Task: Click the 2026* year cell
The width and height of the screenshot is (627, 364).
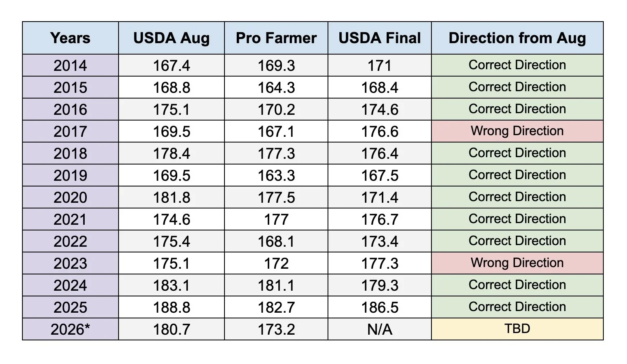Action: (70, 329)
